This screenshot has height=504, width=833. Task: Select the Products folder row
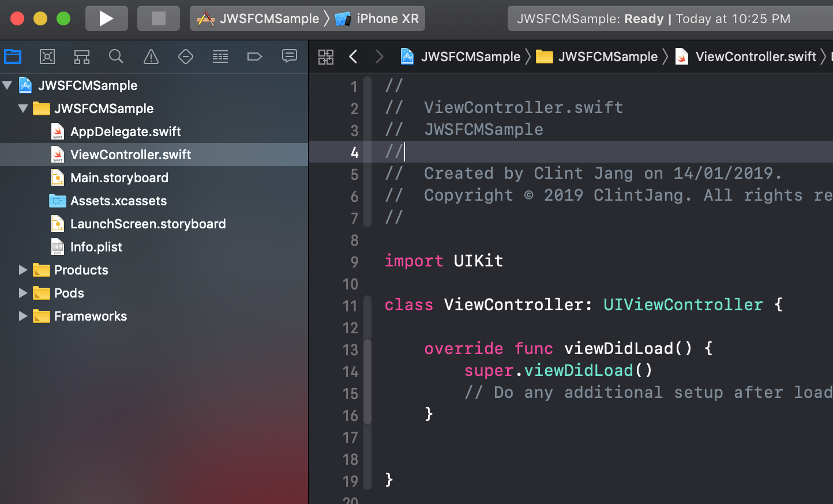154,270
